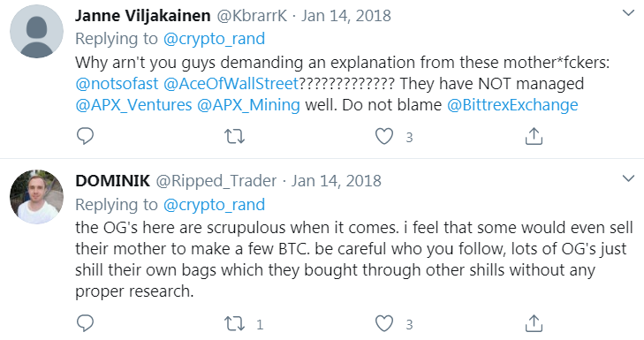
Task: View Janne Viljakainen's default avatar profile
Action: [x=36, y=32]
